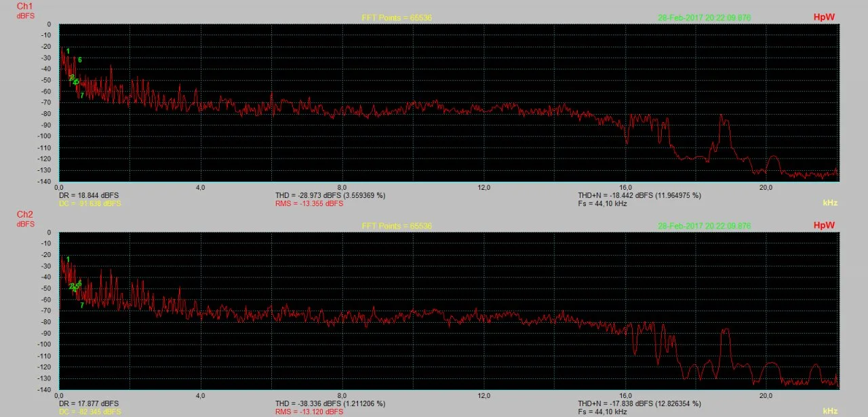Click the red HpW label above the Ch1 graph
The height and width of the screenshot is (417, 868).
tap(824, 17)
